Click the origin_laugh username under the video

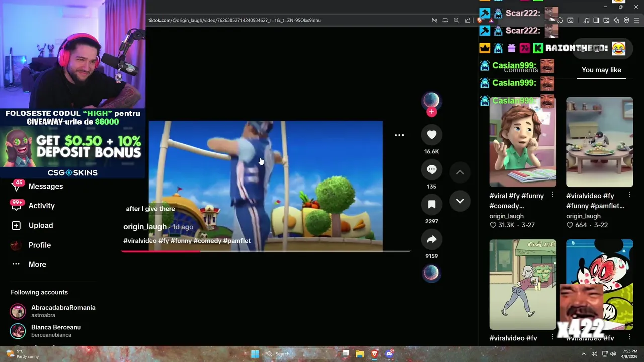145,227
